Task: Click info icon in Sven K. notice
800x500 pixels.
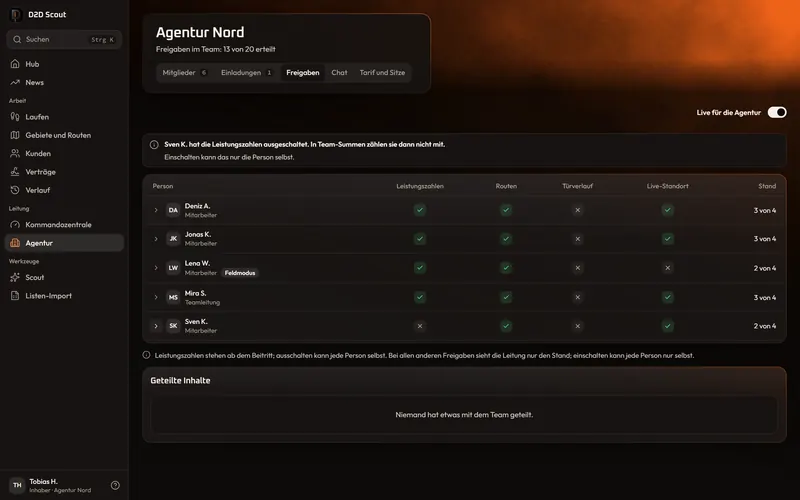Action: [x=154, y=144]
